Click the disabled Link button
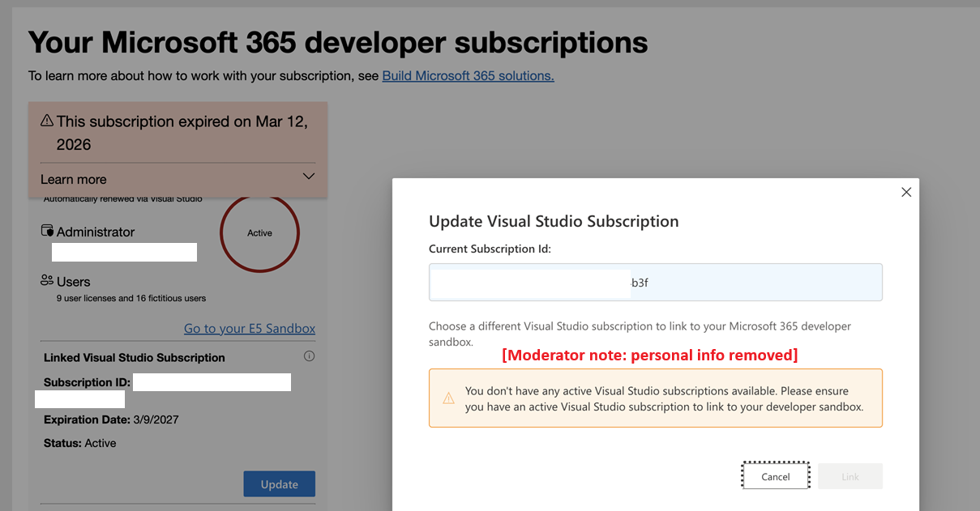Screen dimensions: 980x511 click(850, 476)
